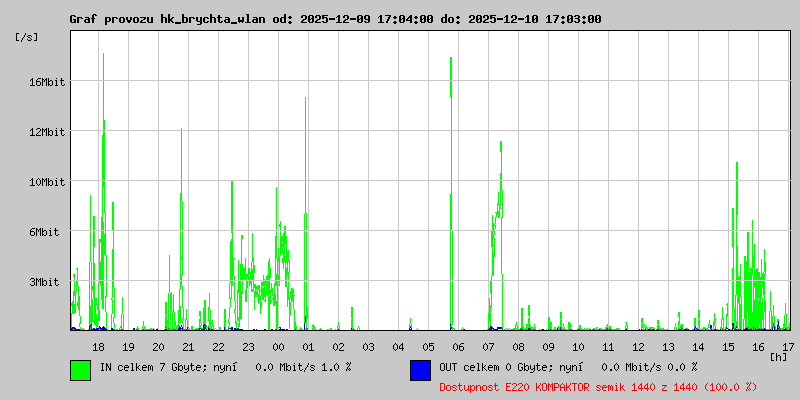Click the '[/s]' unit label
This screenshot has width=800, height=400.
click(27, 37)
